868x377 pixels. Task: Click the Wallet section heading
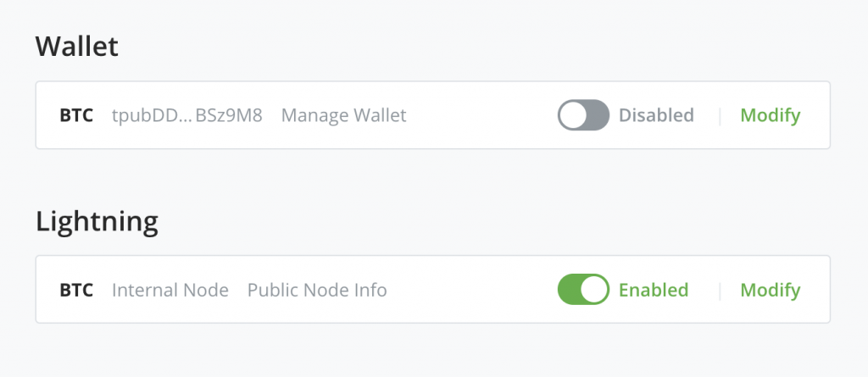tap(77, 47)
